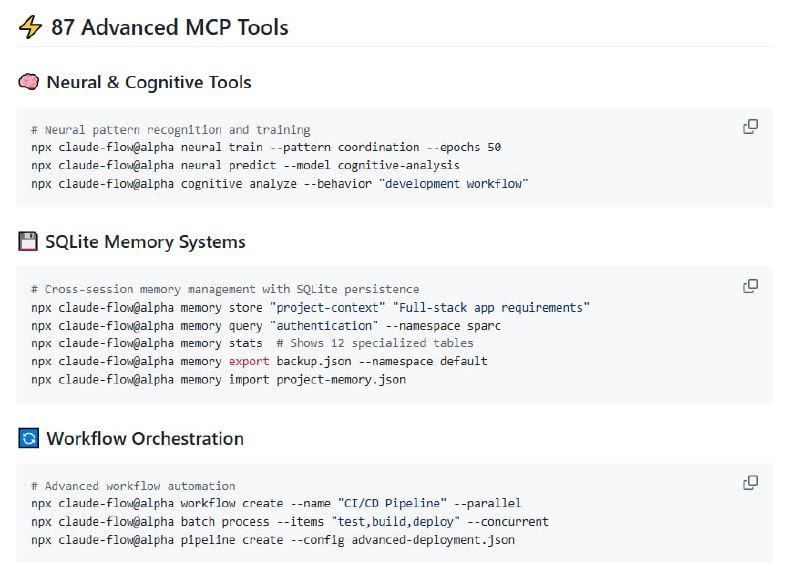Screen dimensions: 800x563
Task: Click the pipeline create --config command line
Action: [x=273, y=539]
